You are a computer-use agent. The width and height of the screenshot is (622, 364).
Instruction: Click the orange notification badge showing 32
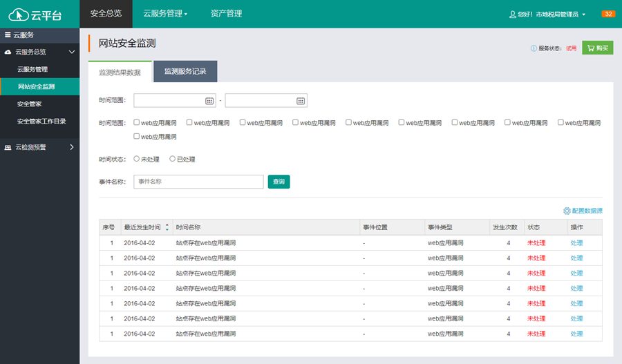point(608,14)
